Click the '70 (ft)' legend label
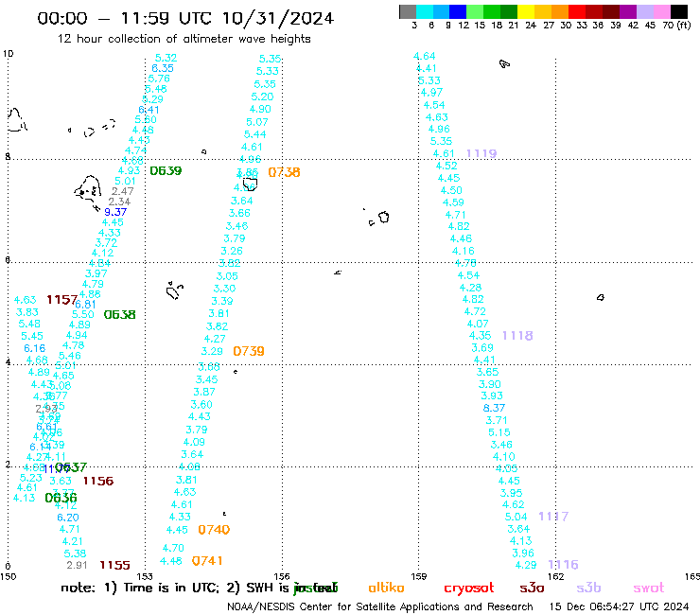700x615 pixels. (676, 25)
